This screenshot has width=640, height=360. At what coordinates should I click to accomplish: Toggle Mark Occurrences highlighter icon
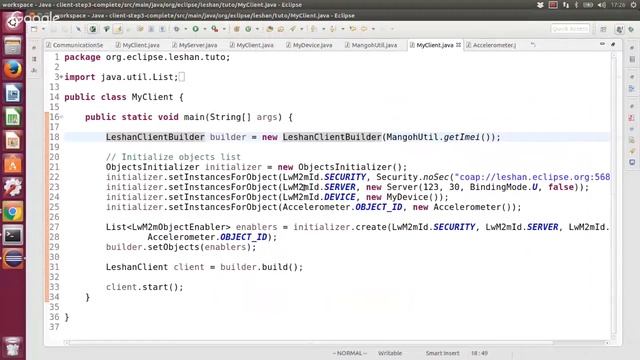(x=118, y=29)
